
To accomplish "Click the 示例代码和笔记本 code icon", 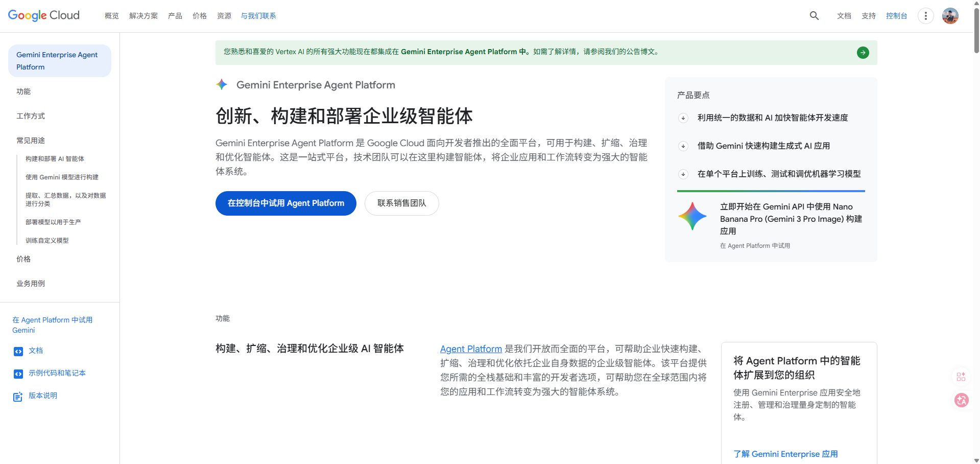I will (x=18, y=374).
